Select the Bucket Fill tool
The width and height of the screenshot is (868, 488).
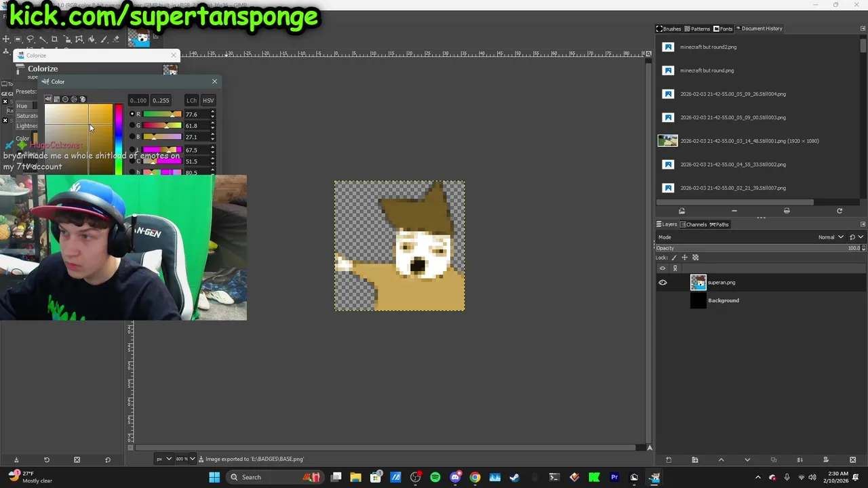[91, 39]
